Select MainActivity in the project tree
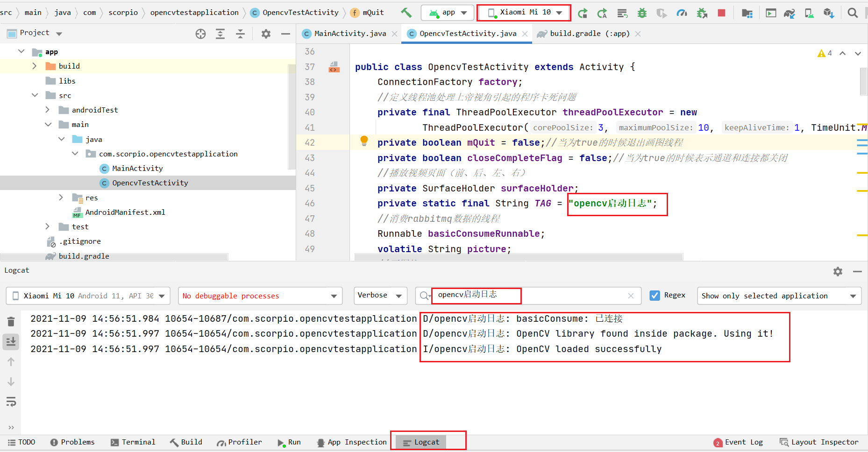The width and height of the screenshot is (868, 452). (x=137, y=169)
